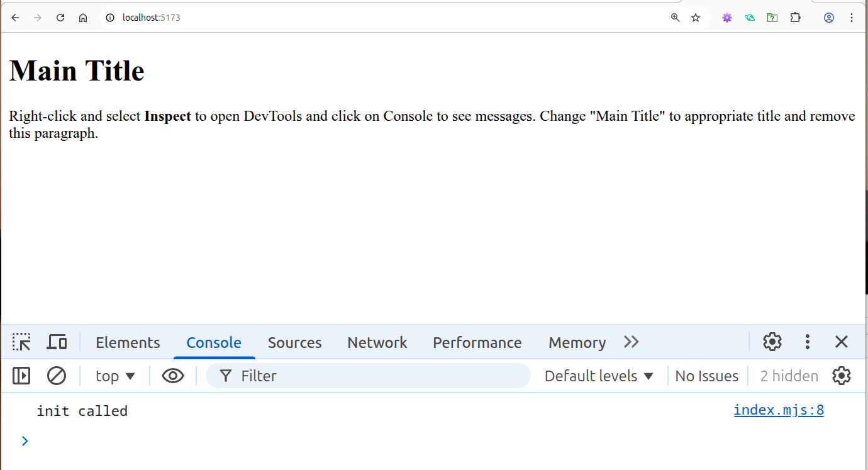Viewport: 868px width, 470px height.
Task: Open the console settings gear
Action: click(x=841, y=376)
